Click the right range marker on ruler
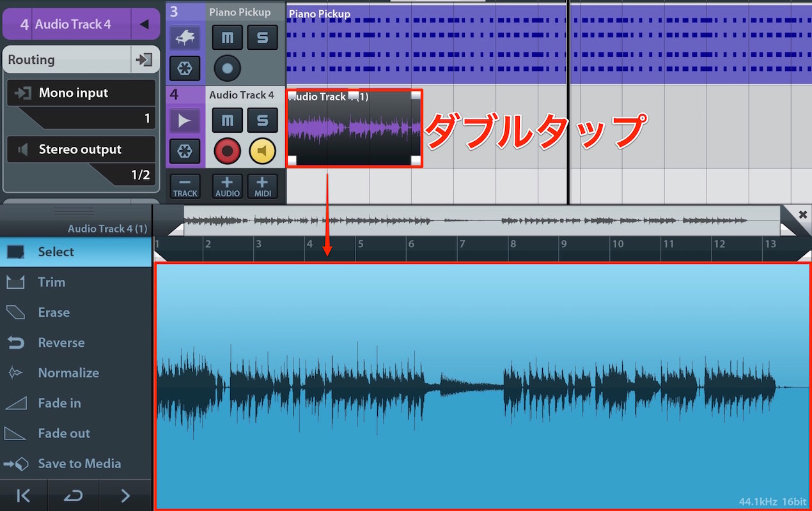The height and width of the screenshot is (511, 812). [804, 256]
